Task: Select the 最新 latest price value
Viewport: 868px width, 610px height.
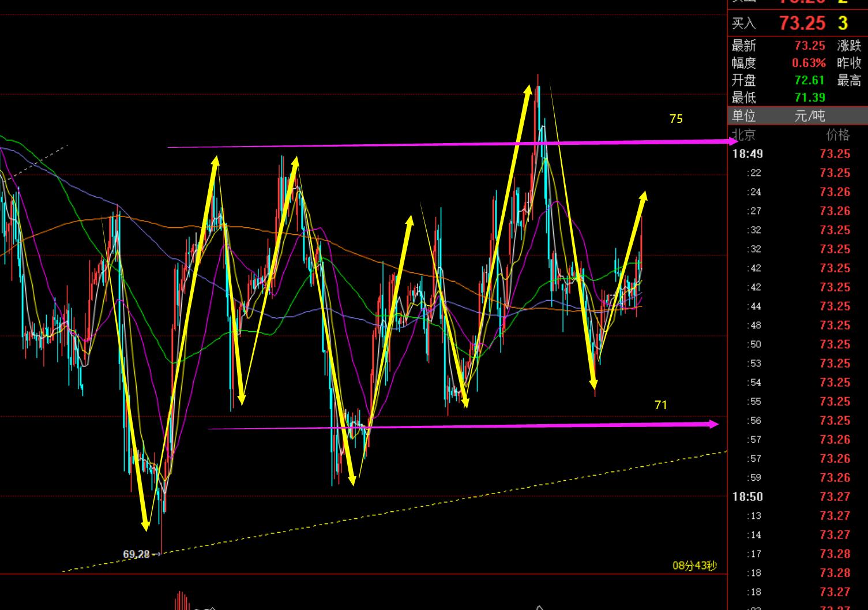Action: [809, 46]
